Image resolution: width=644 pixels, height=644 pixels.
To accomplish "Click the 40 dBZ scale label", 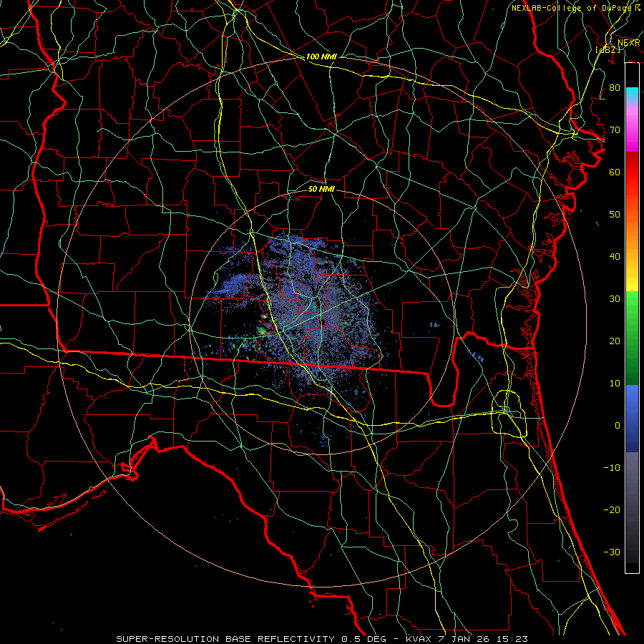I will (x=615, y=257).
